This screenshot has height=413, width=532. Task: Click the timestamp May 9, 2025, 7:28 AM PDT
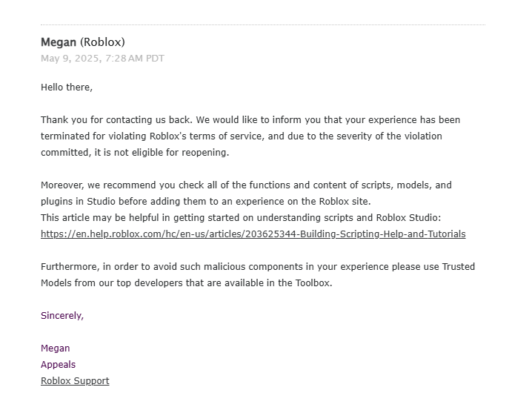[x=102, y=59]
